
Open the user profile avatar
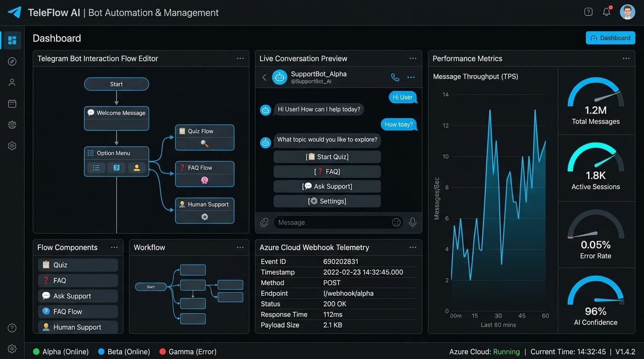click(628, 12)
